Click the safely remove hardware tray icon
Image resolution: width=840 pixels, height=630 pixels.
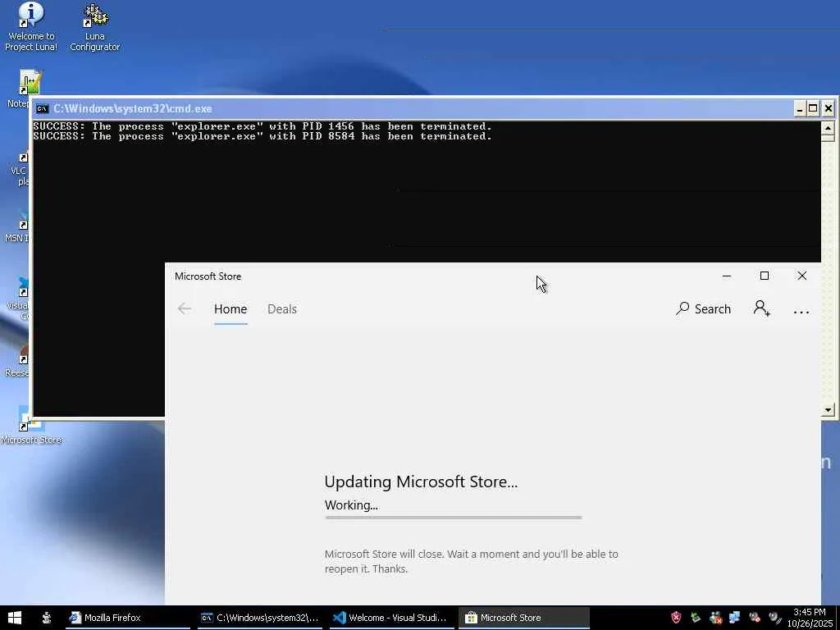696,618
